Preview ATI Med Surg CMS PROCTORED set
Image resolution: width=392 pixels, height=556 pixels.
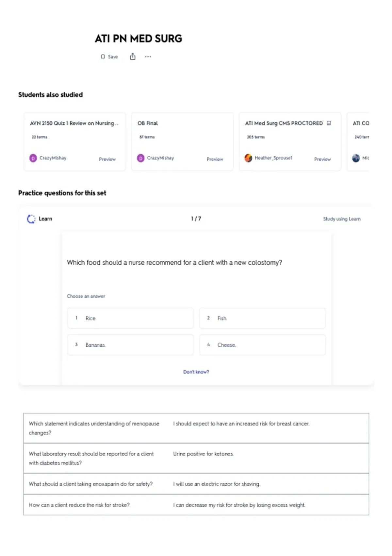pos(322,159)
